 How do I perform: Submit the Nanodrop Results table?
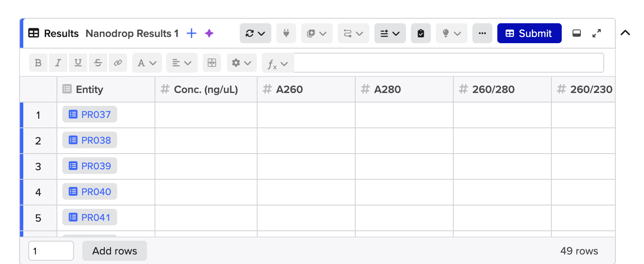tap(529, 33)
